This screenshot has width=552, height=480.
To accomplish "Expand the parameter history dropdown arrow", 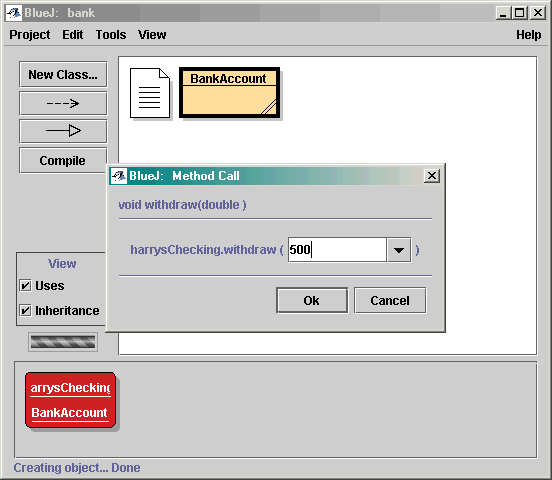I will tap(399, 250).
